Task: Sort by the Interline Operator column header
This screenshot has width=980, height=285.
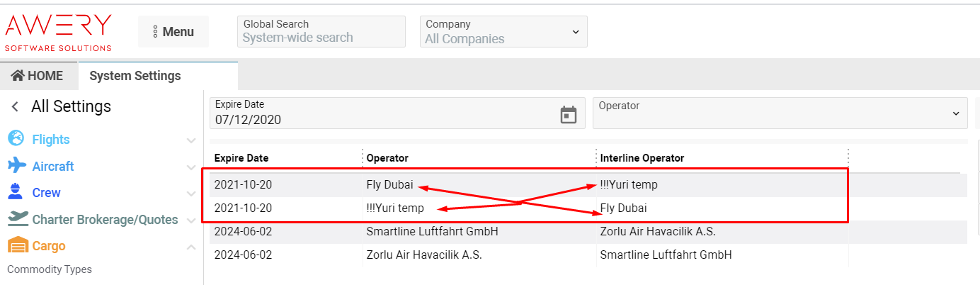Action: coord(642,158)
